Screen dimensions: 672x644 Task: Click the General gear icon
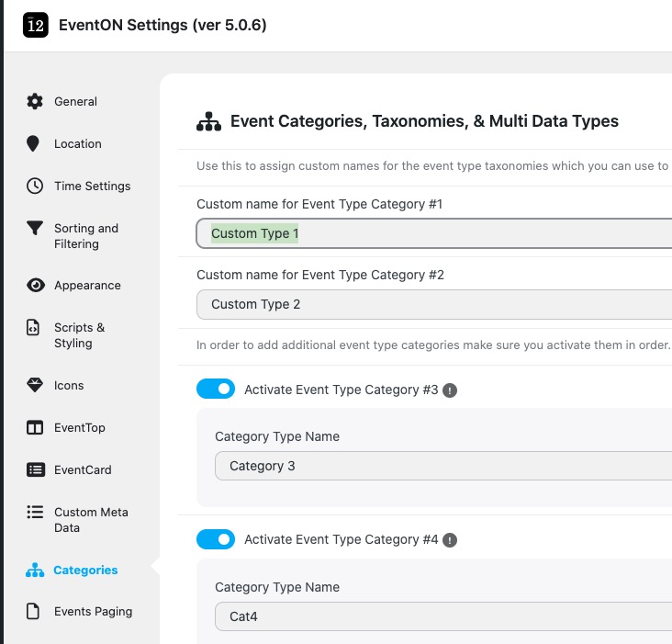(35, 102)
